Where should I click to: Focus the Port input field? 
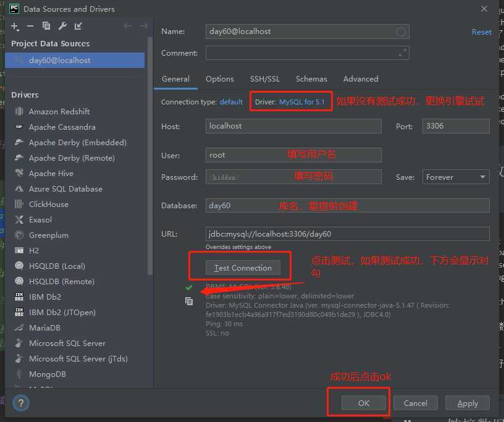pos(456,126)
